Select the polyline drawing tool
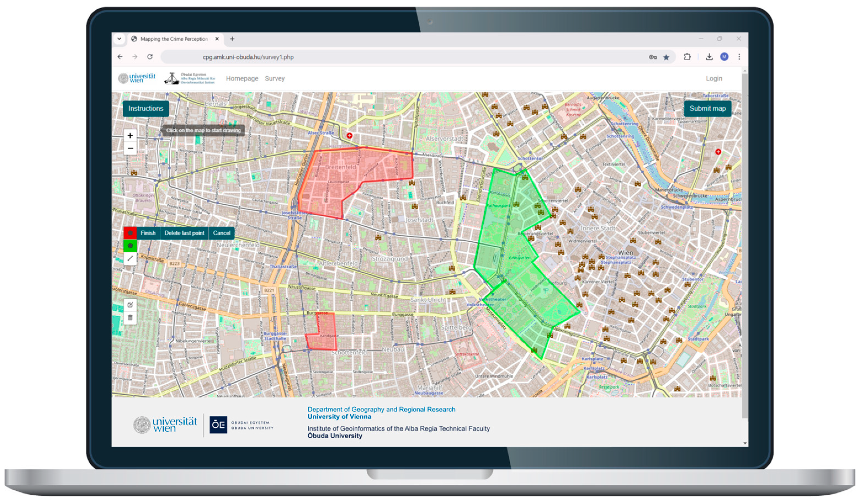861x504 pixels. [130, 258]
